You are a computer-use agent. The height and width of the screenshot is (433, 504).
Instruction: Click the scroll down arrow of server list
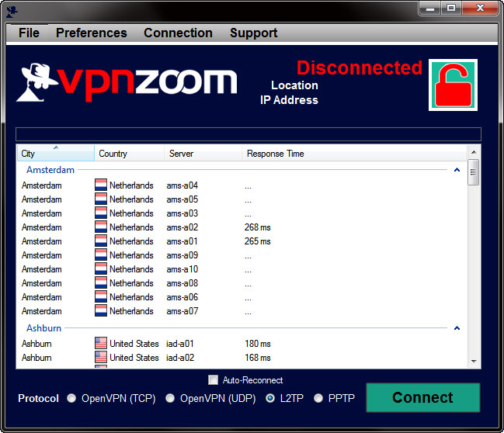pyautogui.click(x=474, y=362)
